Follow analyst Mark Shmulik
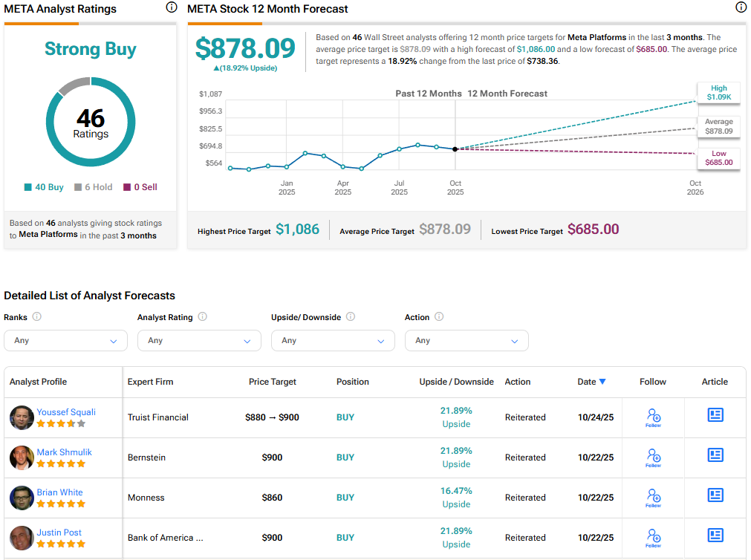 tap(653, 458)
